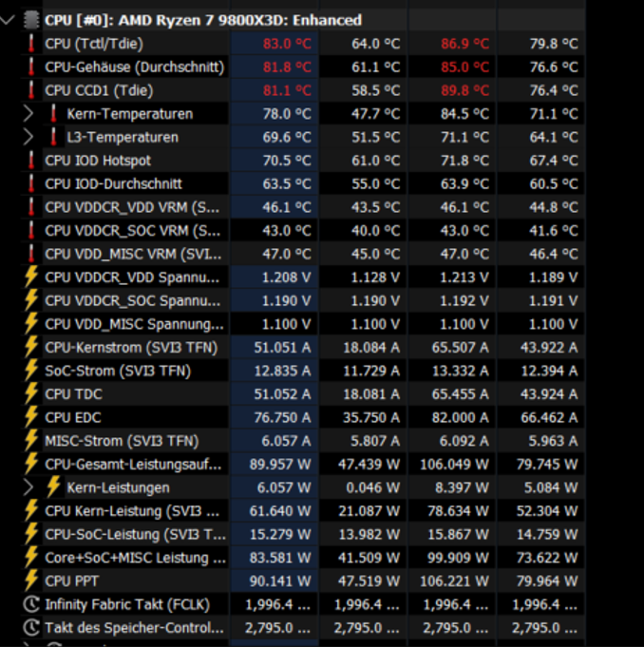This screenshot has width=644, height=647.
Task: Select the CPU IOD-Durchschnitt sensor label
Action: (113, 184)
